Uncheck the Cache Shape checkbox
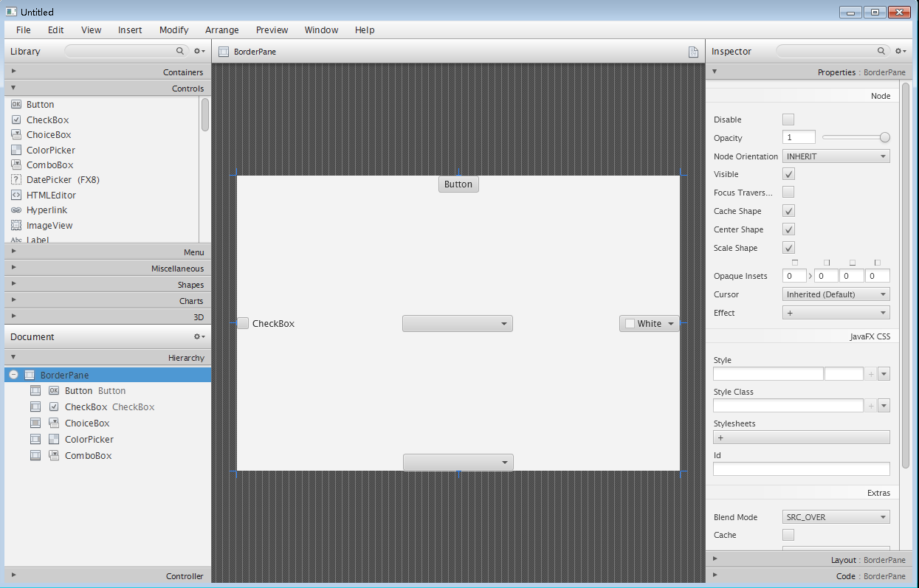The width and height of the screenshot is (919, 588). click(788, 211)
